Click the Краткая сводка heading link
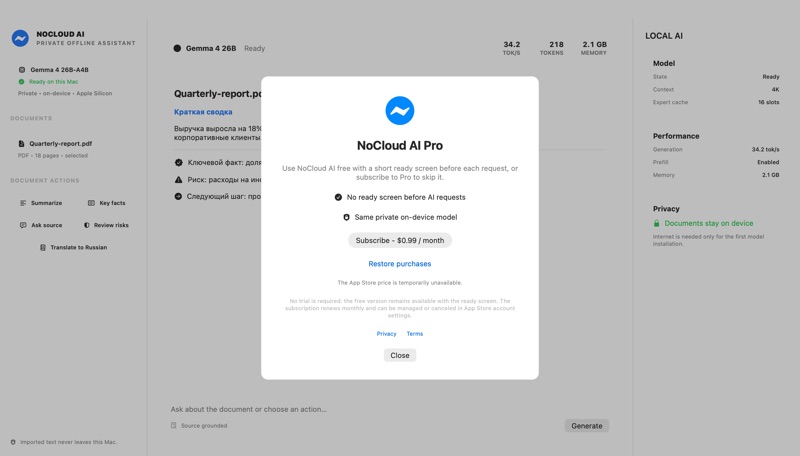 [203, 112]
